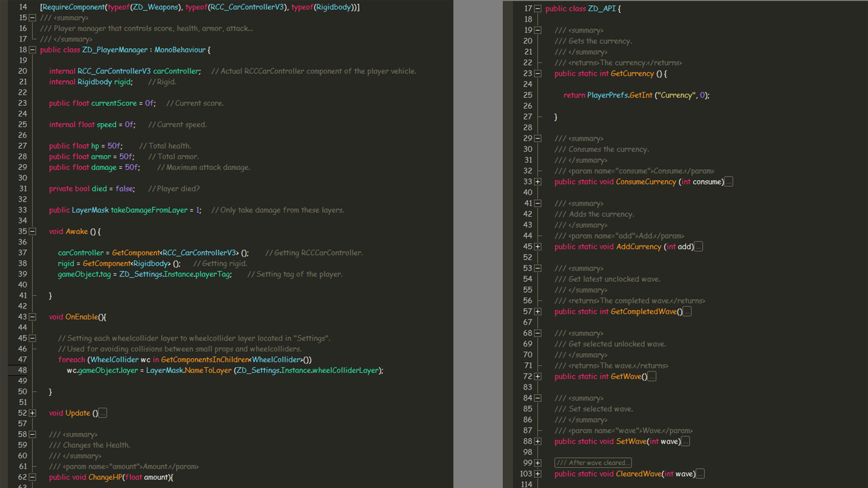Viewport: 868px width, 488px height.
Task: Expand the collapsed ClearedWave method
Action: click(x=538, y=474)
